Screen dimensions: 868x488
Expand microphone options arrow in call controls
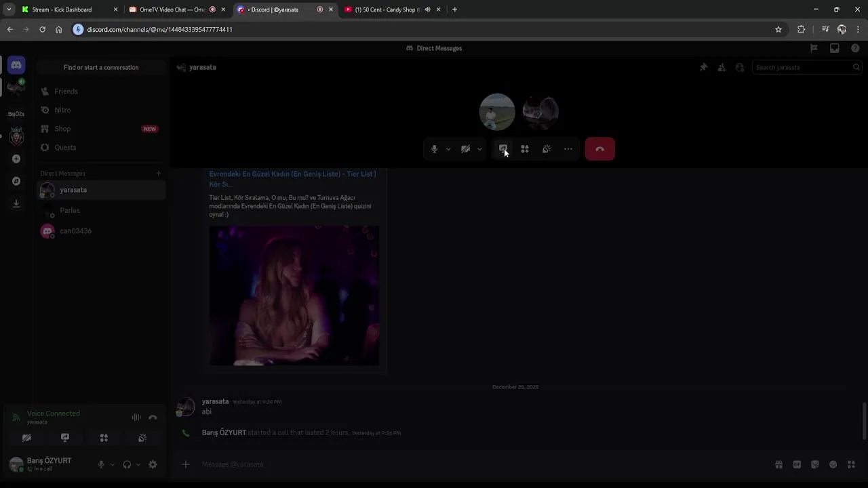tap(448, 149)
